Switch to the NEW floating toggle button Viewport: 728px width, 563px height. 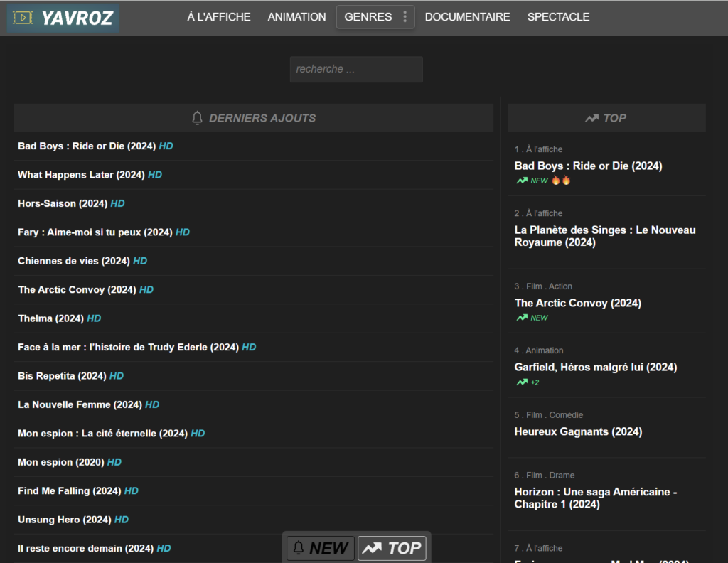(321, 548)
